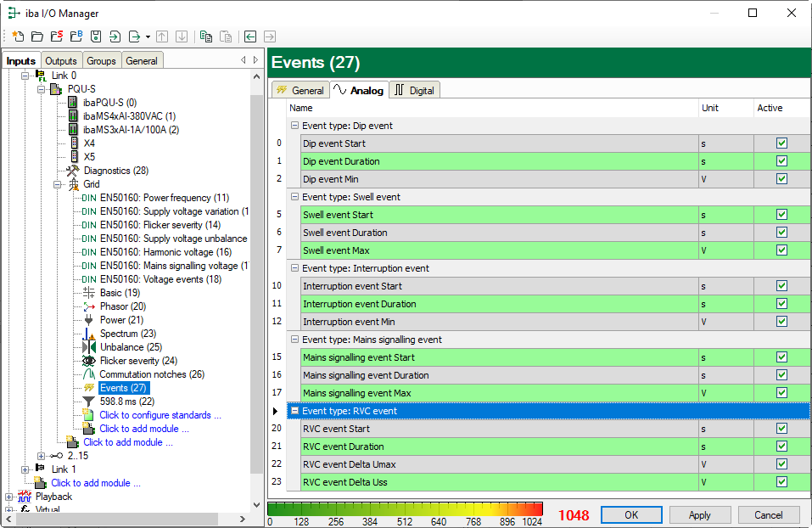The height and width of the screenshot is (528, 812).
Task: Uncheck Active for Mains signalling event Duration
Action: 782,375
